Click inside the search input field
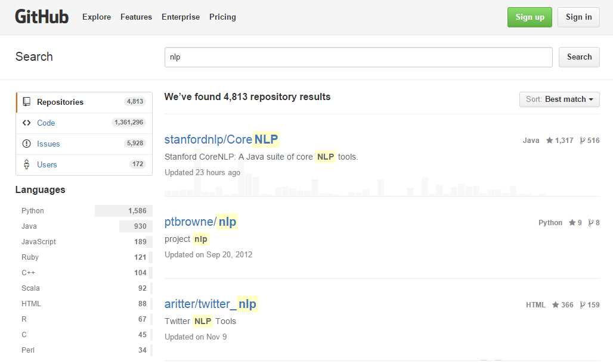 pyautogui.click(x=358, y=57)
